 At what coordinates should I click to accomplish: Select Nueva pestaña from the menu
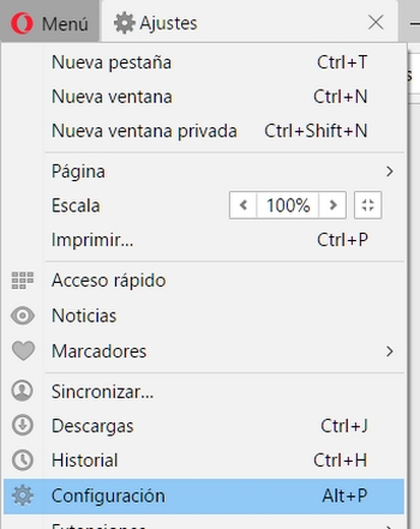pyautogui.click(x=111, y=62)
